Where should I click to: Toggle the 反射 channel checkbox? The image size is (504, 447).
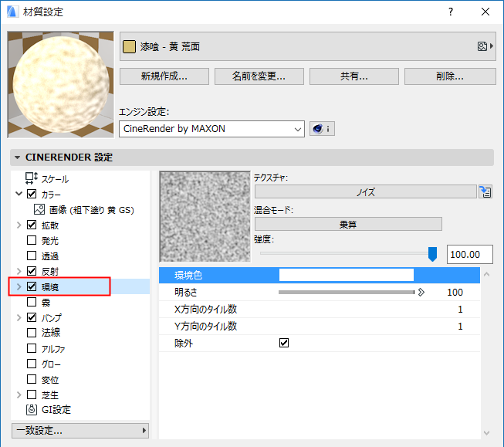coord(32,271)
